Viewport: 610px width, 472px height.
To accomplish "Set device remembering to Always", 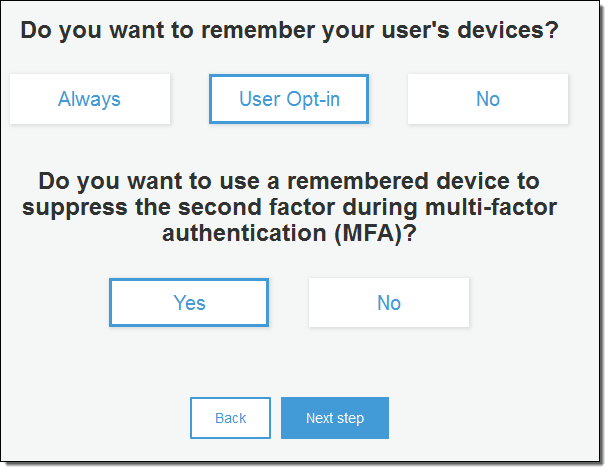I will 89,99.
